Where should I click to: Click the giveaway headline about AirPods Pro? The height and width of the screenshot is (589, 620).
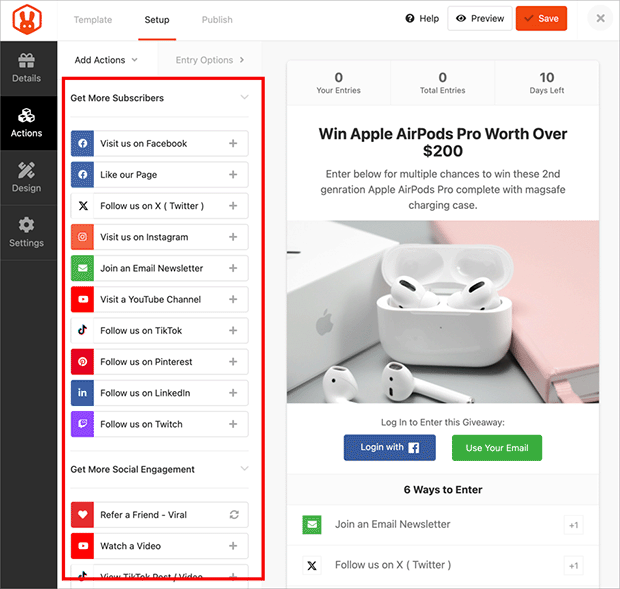coord(443,142)
